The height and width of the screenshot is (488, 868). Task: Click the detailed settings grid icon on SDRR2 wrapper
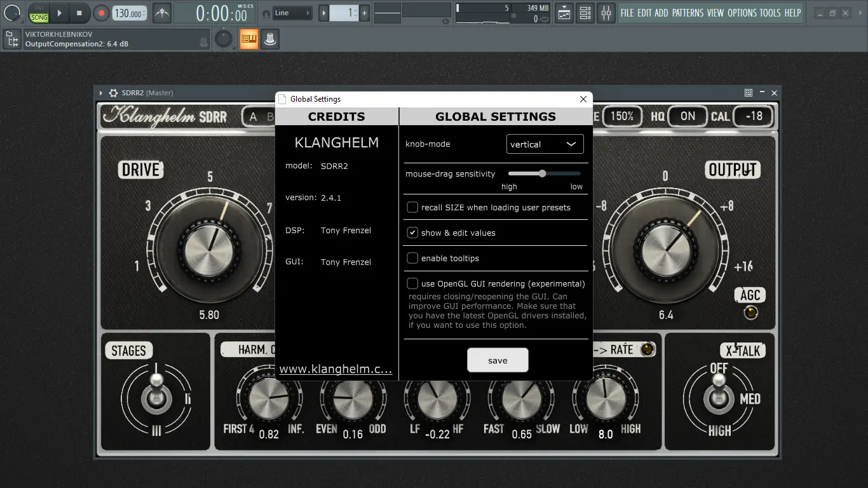tap(748, 93)
